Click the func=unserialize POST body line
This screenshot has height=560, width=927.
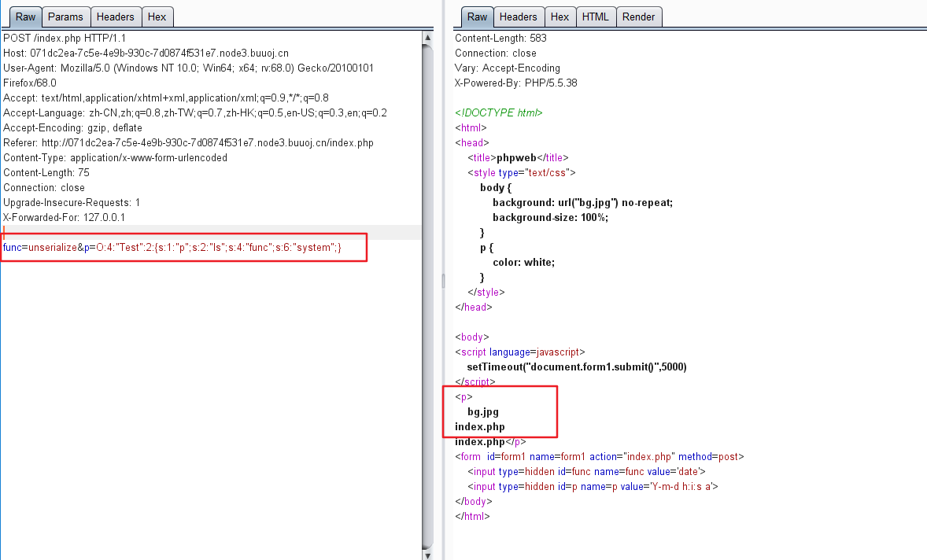point(172,248)
